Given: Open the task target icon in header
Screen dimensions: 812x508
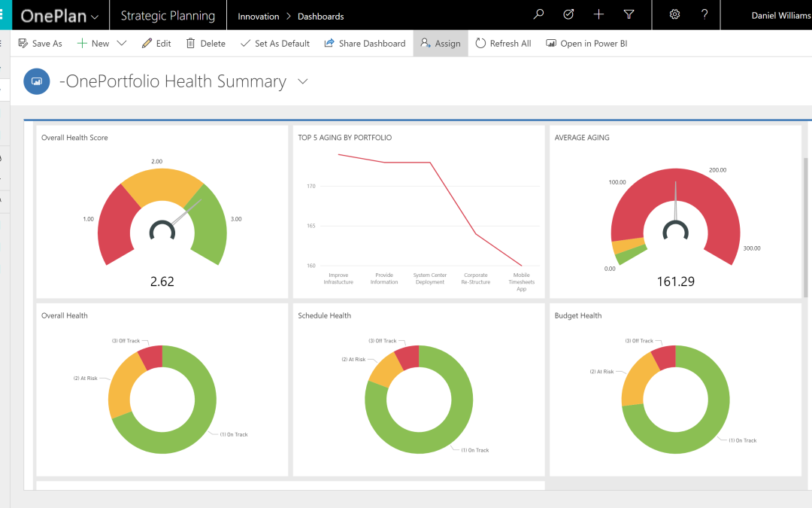Looking at the screenshot, I should 568,14.
